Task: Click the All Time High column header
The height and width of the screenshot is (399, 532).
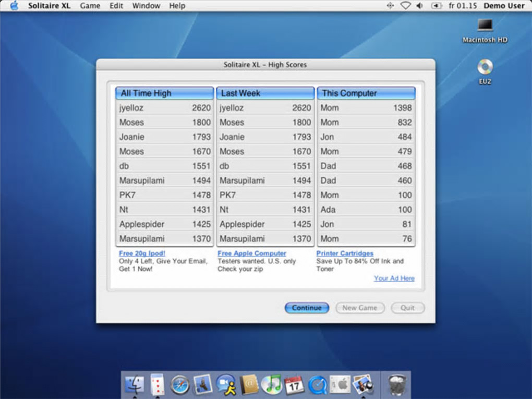Action: (x=164, y=93)
